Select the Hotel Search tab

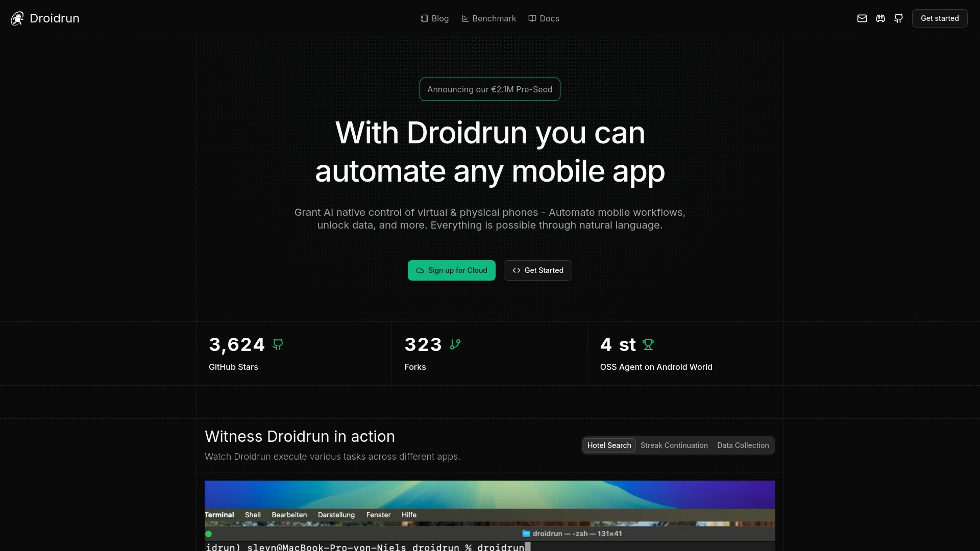point(609,445)
